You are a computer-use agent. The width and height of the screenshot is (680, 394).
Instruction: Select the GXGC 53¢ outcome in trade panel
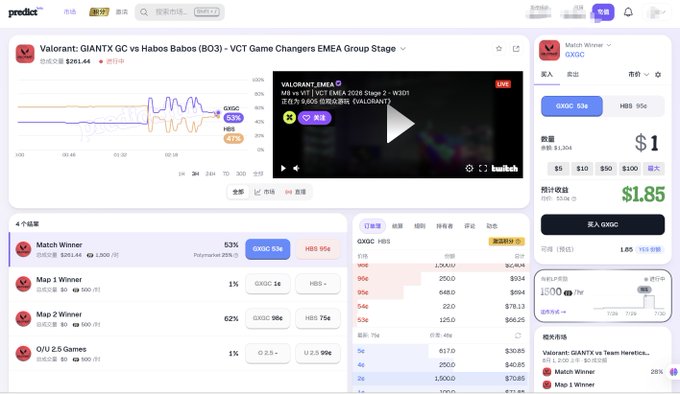click(572, 106)
